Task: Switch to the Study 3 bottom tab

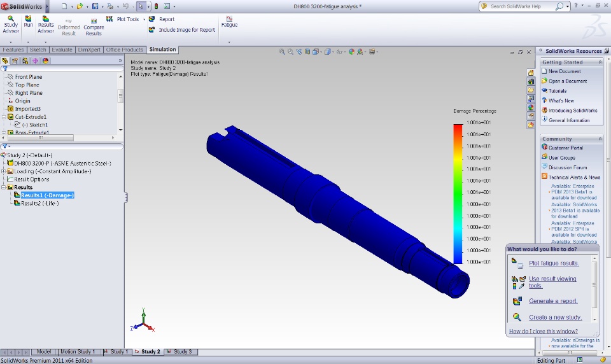Action: (181, 351)
